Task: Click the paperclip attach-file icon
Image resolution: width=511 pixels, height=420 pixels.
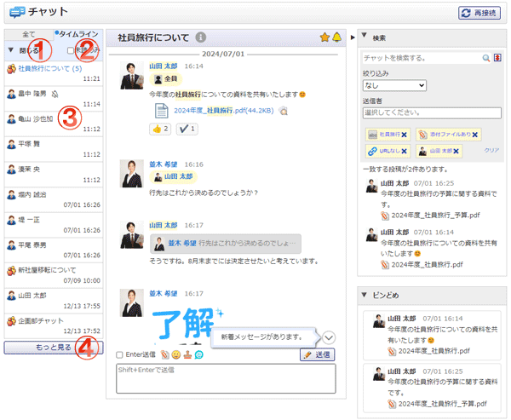Action: tap(165, 354)
